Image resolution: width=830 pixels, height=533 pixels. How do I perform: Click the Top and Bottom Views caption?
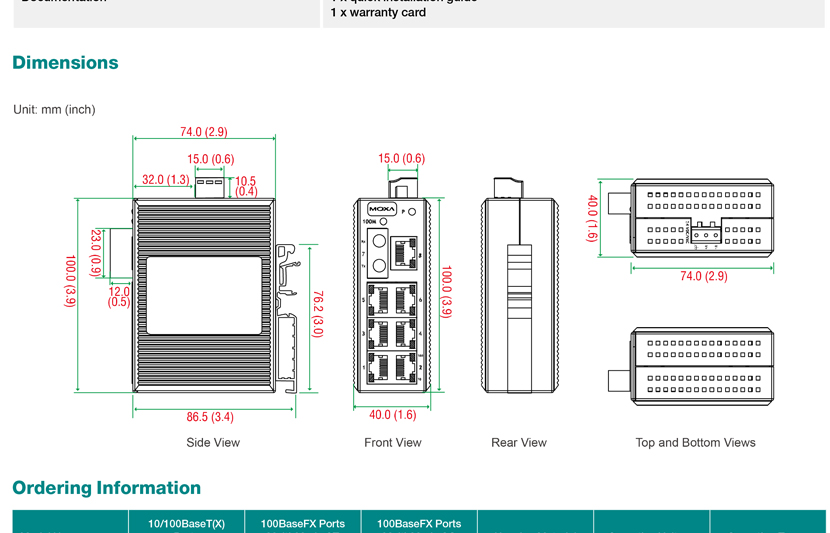(696, 442)
